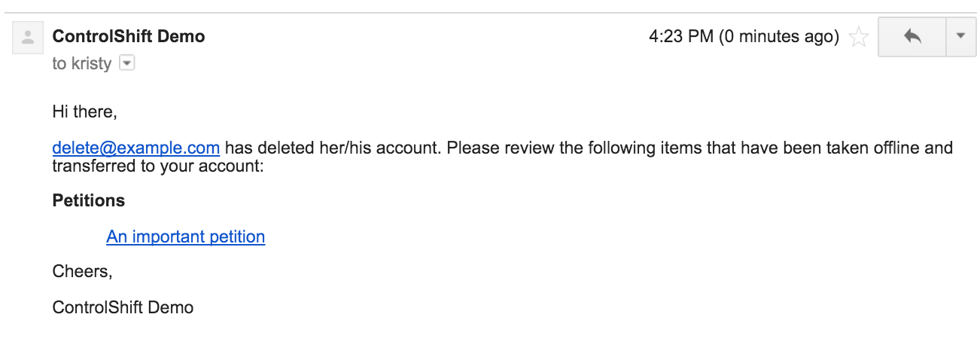Click the 'transferred to your account:' line

(158, 166)
